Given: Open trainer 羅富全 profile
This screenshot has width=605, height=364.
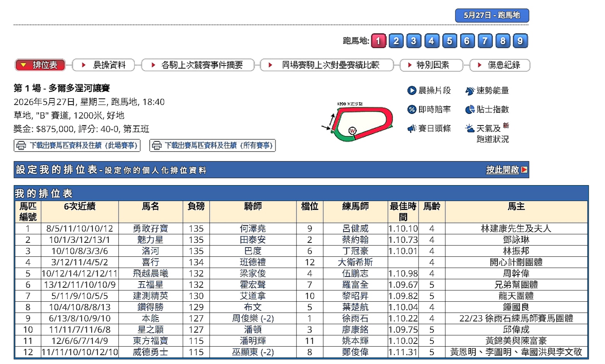Looking at the screenshot, I should (x=355, y=285).
